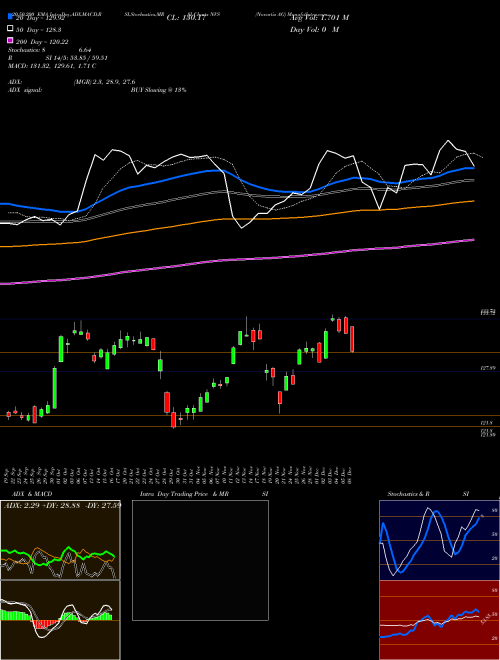This screenshot has height=660, width=500.
Task: Select the '200 Day = 120.22' legend text
Action: [x=42, y=42]
